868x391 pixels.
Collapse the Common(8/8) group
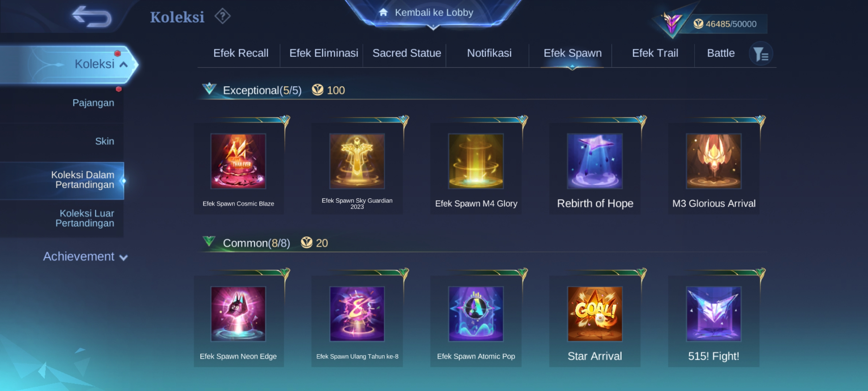coord(209,241)
